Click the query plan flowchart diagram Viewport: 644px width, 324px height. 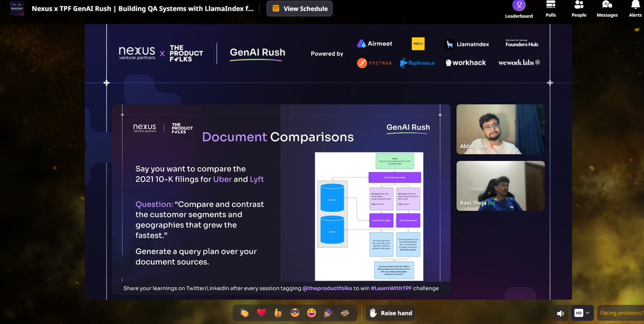369,217
